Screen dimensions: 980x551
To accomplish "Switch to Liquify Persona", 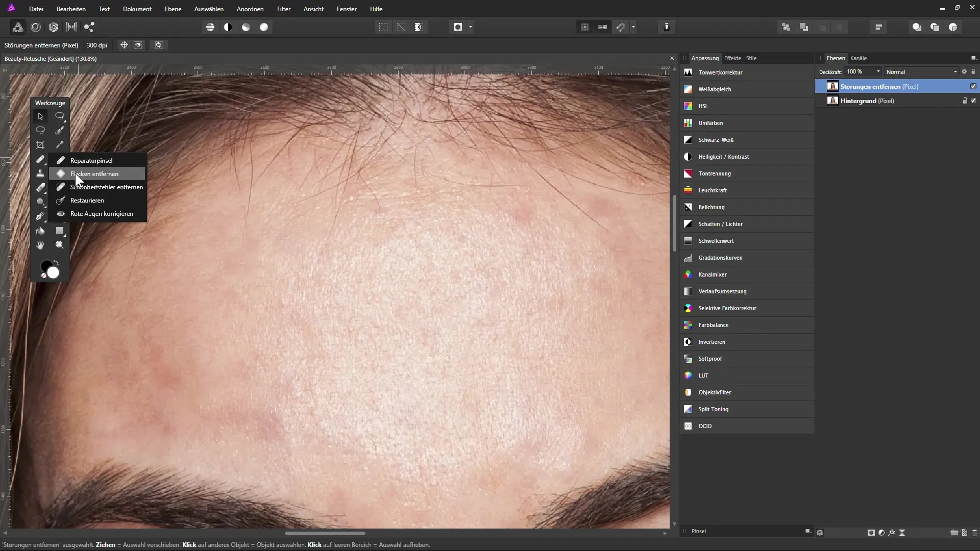I will pyautogui.click(x=36, y=27).
